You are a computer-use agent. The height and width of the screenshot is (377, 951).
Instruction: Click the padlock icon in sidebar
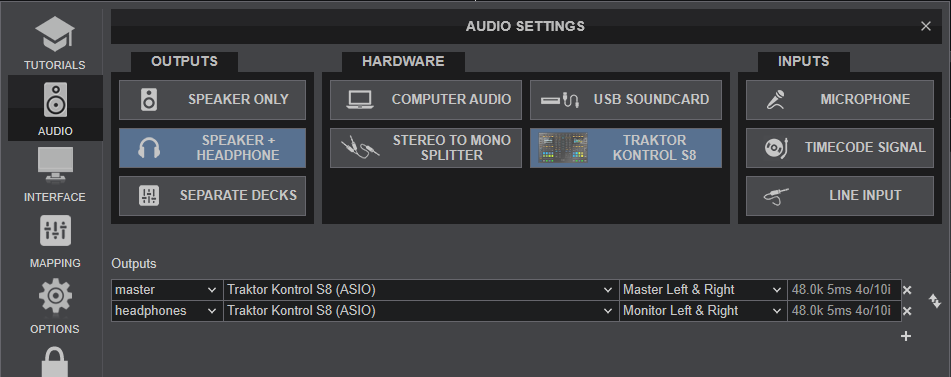click(x=55, y=362)
